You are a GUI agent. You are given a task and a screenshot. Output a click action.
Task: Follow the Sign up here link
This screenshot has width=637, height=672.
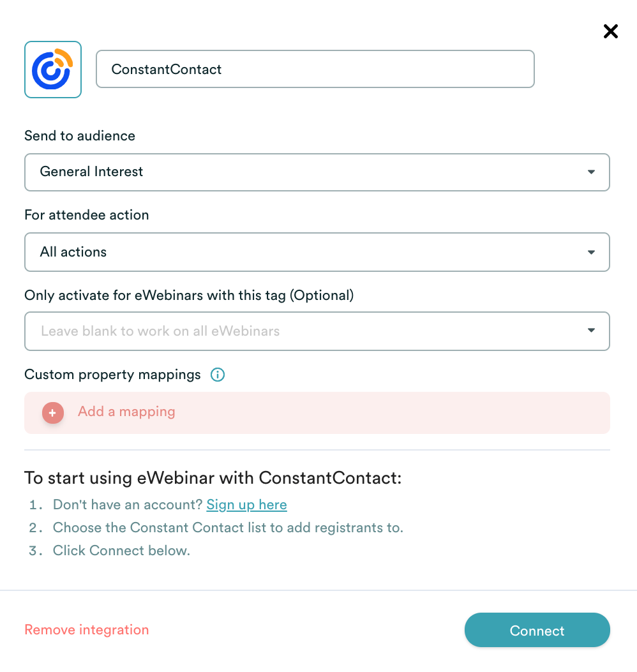[x=246, y=505]
